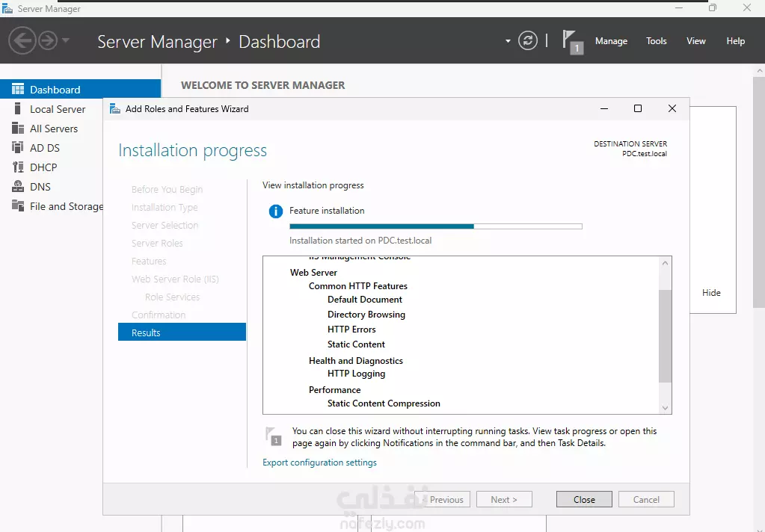The width and height of the screenshot is (765, 532).
Task: Click Installation started on PDC.test.local text
Action: [360, 240]
